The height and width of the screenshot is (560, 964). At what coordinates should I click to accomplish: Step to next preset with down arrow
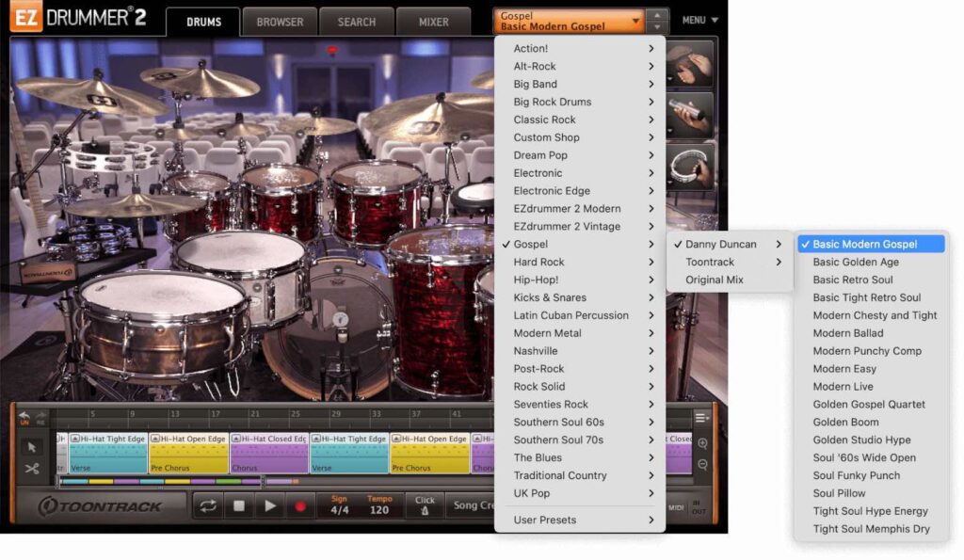[x=656, y=27]
